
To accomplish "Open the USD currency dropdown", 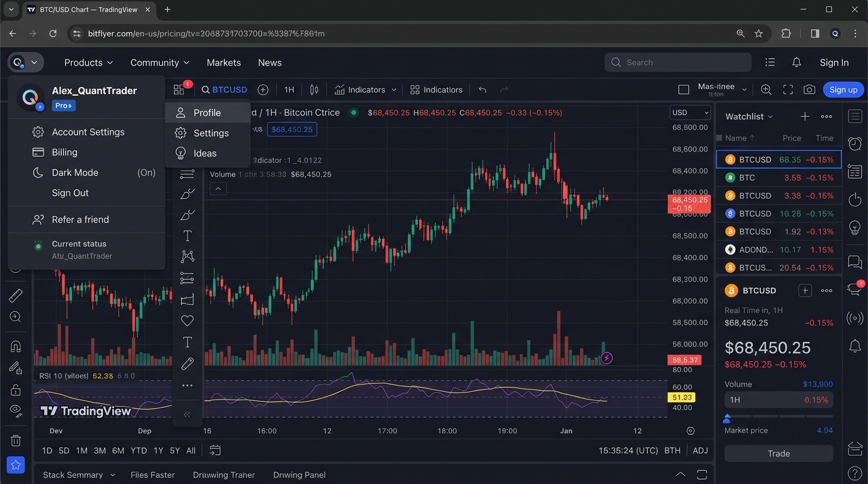I will (x=690, y=113).
